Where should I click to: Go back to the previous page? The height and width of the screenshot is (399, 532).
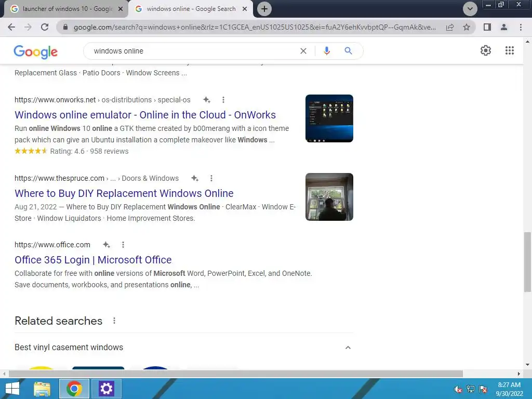(x=11, y=27)
